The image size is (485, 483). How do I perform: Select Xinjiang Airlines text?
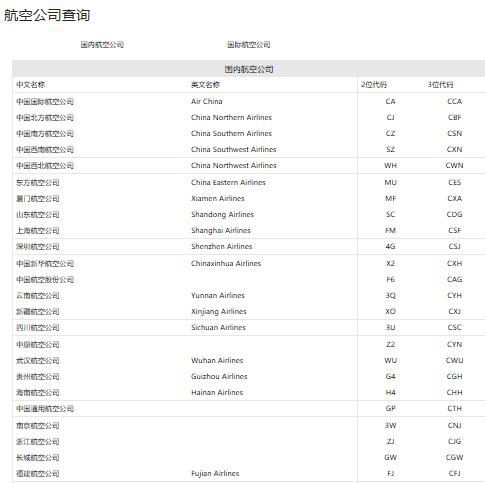pyautogui.click(x=219, y=311)
